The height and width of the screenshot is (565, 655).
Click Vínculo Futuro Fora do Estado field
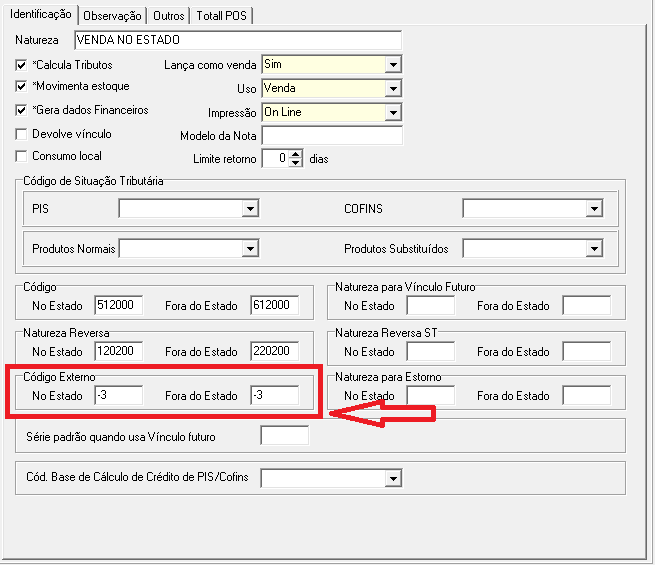[586, 305]
